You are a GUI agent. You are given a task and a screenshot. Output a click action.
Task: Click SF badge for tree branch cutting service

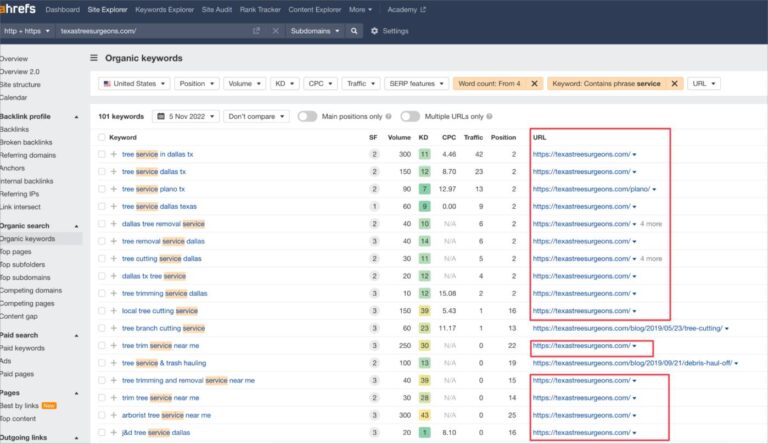pos(374,328)
